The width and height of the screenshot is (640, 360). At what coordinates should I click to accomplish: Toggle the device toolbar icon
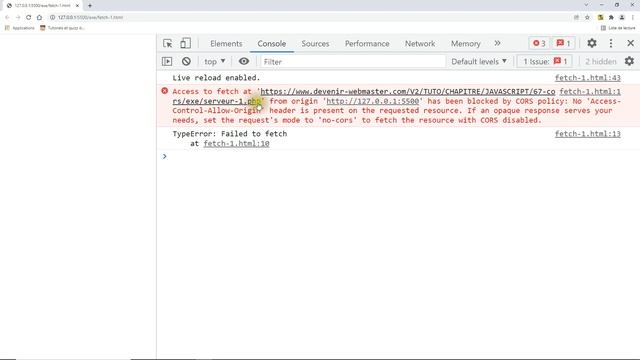(x=185, y=43)
